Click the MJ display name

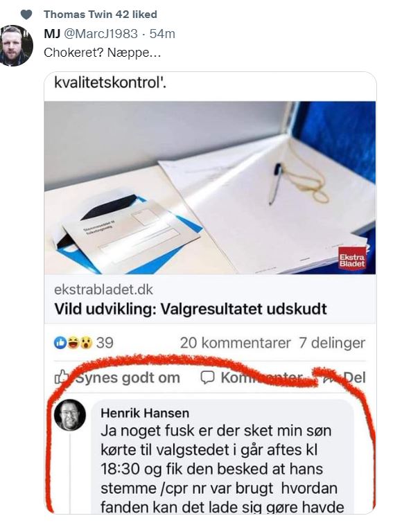coord(52,34)
